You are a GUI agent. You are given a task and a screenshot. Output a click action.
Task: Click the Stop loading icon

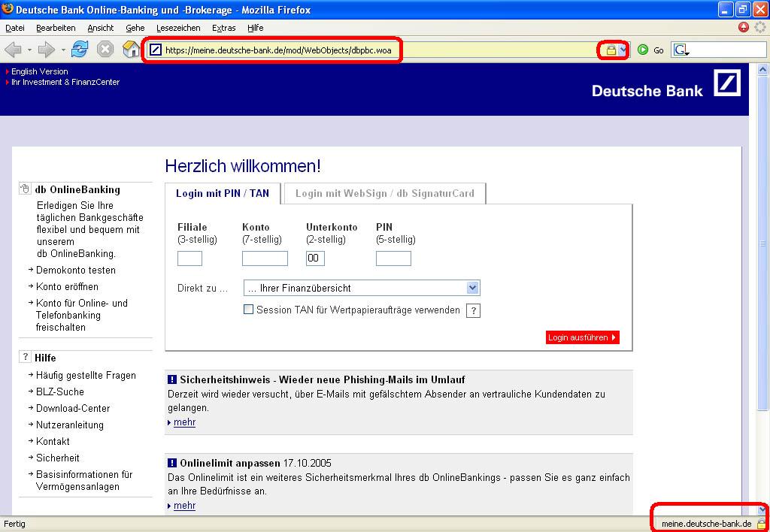pos(105,49)
